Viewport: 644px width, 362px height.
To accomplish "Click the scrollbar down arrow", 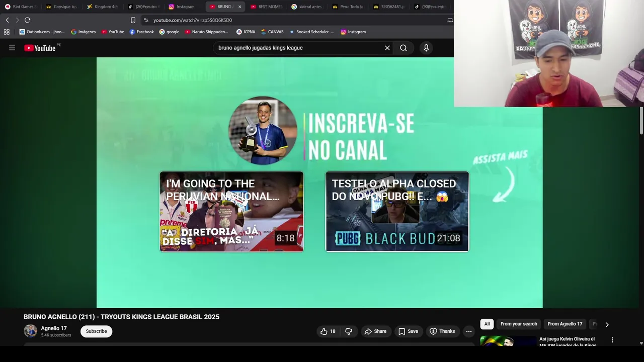I will point(641,343).
